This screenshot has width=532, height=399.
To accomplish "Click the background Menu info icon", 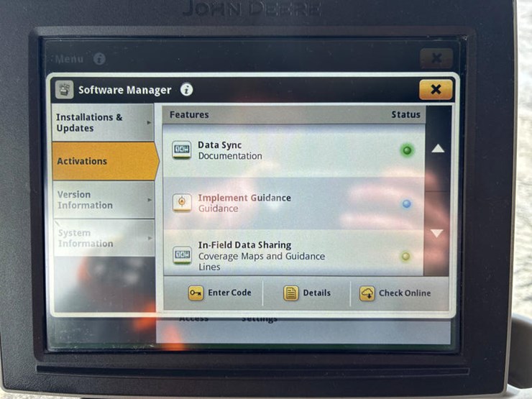I will tap(99, 59).
